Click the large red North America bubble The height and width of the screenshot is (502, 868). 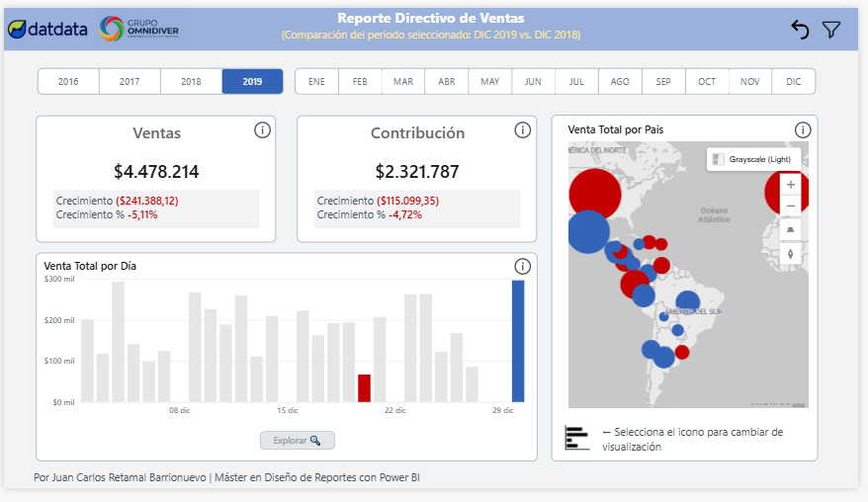pyautogui.click(x=594, y=195)
